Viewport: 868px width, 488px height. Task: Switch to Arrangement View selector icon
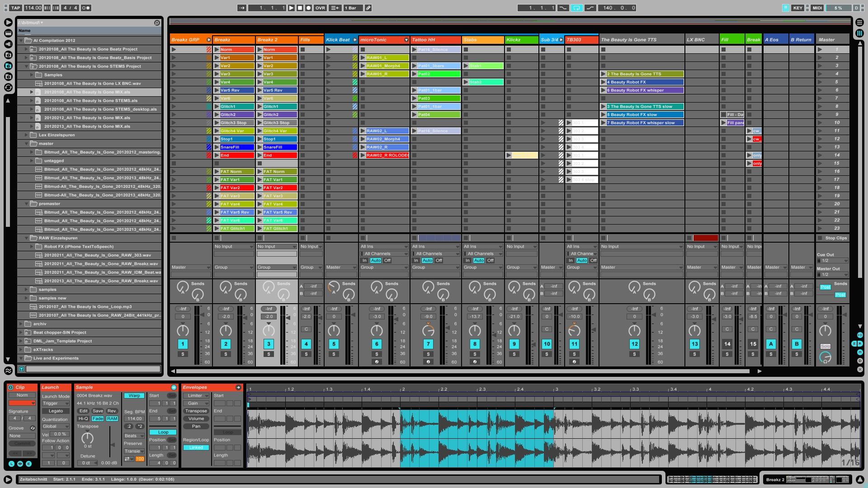[859, 22]
